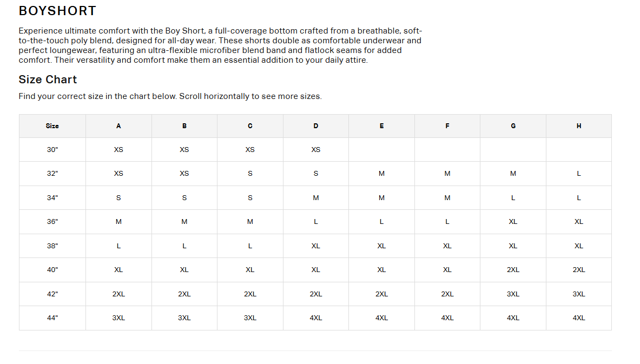Click the 36" size row label
The width and height of the screenshot is (640, 364).
click(x=52, y=222)
